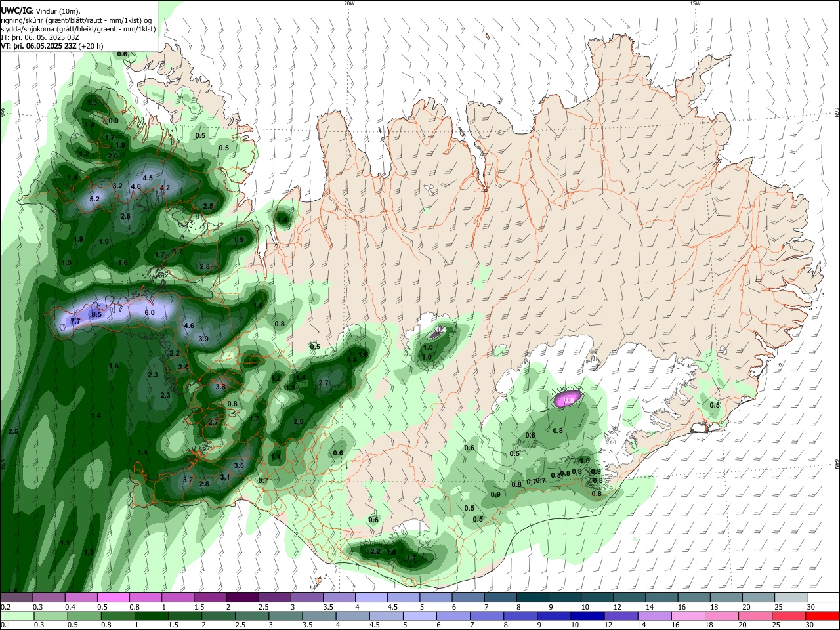Click the 3.8 precipitation value on map
Viewport: 840px width, 630px height.
point(220,387)
